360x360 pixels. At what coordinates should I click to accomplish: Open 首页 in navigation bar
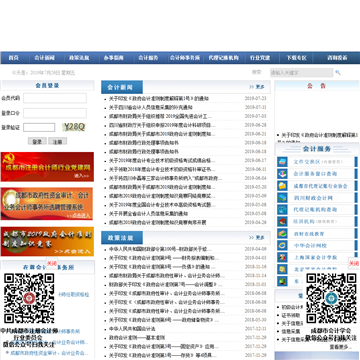(13, 58)
